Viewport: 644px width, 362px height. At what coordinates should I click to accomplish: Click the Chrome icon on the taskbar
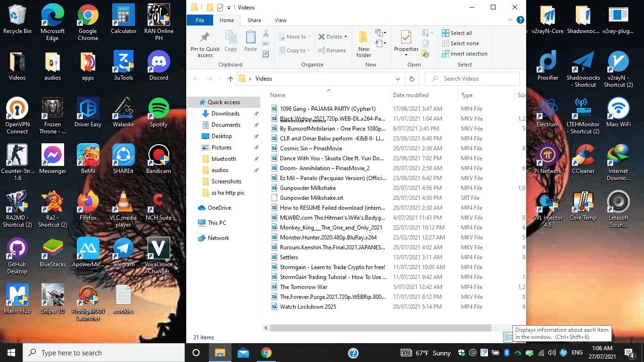266,353
